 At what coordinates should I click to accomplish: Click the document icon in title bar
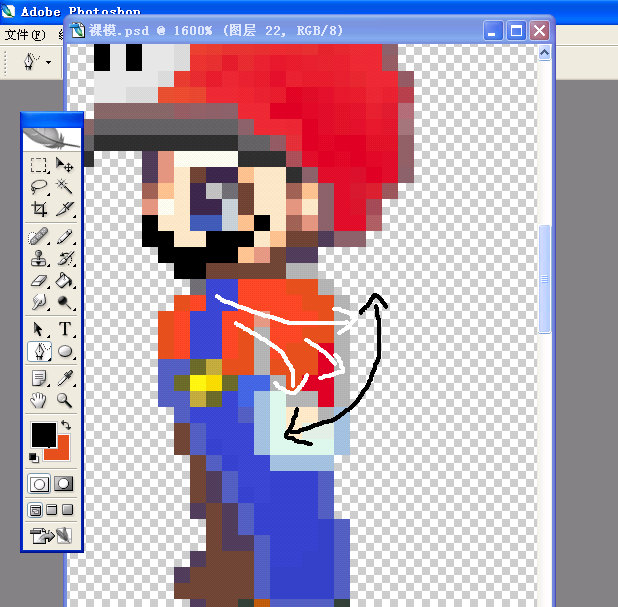coord(77,30)
